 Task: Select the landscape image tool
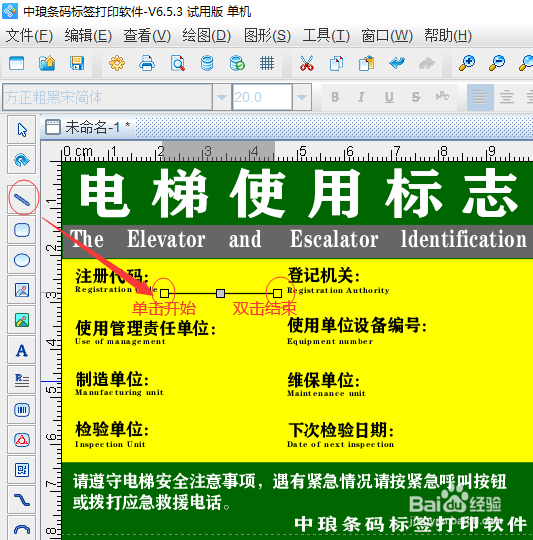click(x=22, y=320)
